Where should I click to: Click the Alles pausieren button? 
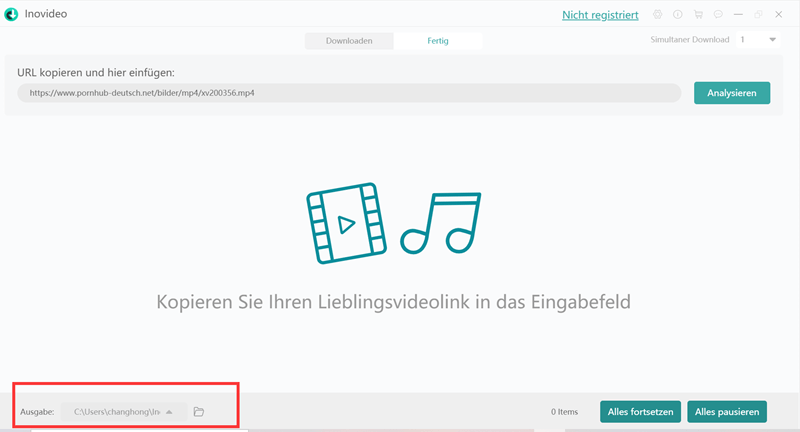(x=727, y=411)
